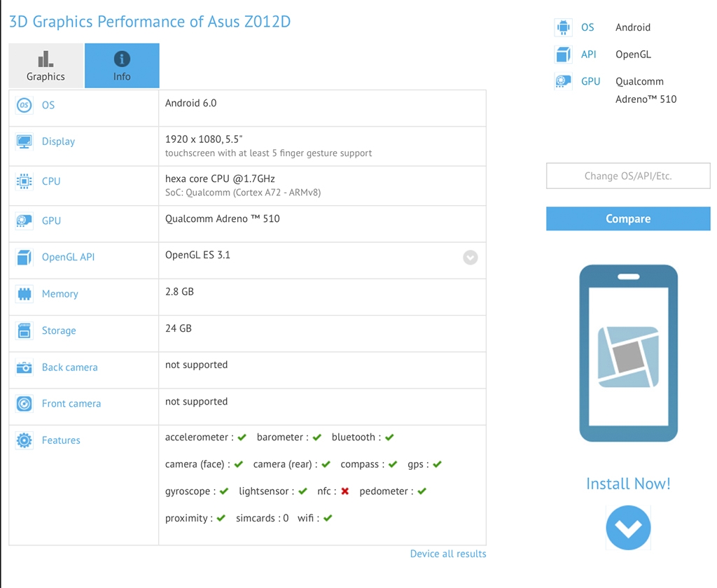Click the red cross next to nfc
The height and width of the screenshot is (588, 717).
click(x=344, y=491)
